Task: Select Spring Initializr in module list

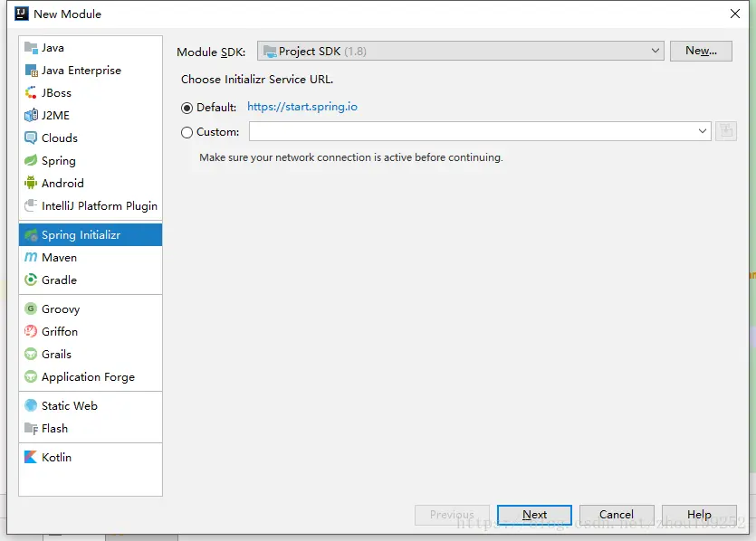Action: click(x=81, y=235)
